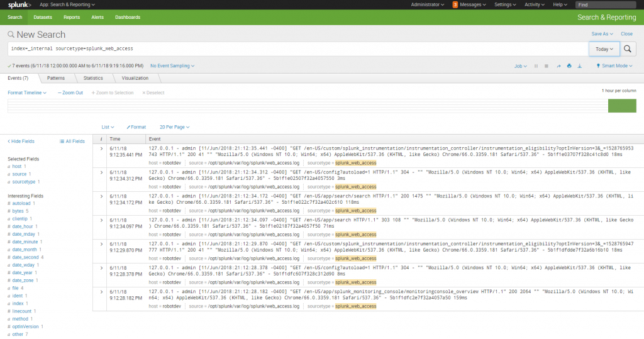Open Save As dropdown

[602, 34]
